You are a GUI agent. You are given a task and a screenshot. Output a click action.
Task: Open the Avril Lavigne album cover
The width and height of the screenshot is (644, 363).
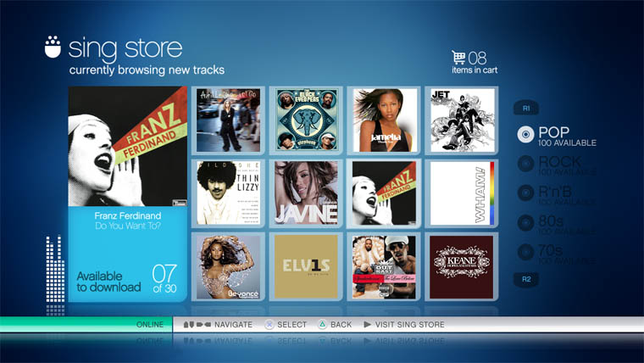228,120
